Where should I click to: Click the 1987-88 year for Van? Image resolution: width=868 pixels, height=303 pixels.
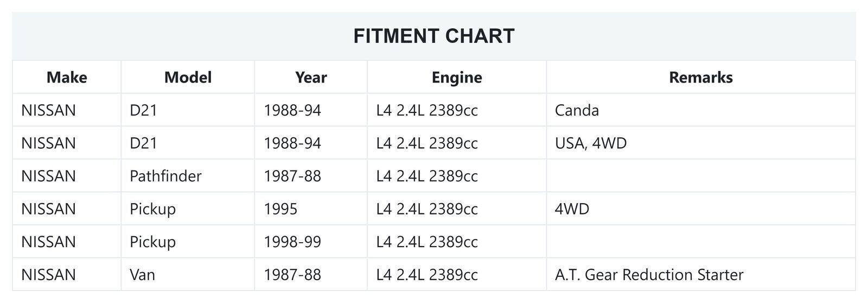point(292,275)
